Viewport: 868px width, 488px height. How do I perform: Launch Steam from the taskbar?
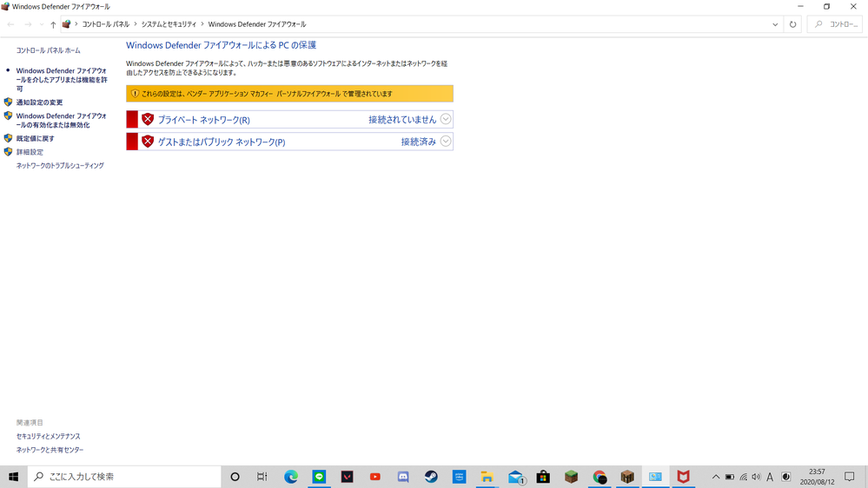tap(431, 477)
